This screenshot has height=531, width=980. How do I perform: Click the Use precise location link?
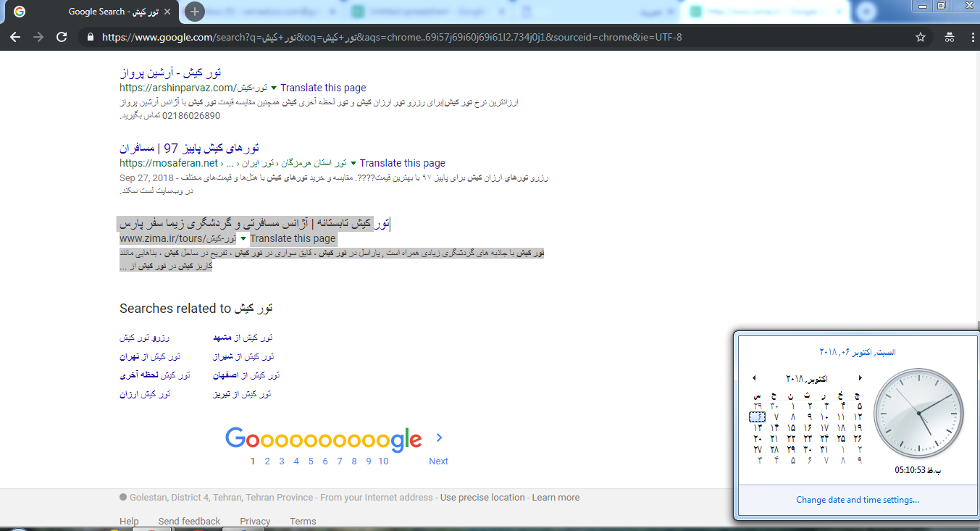tap(482, 498)
